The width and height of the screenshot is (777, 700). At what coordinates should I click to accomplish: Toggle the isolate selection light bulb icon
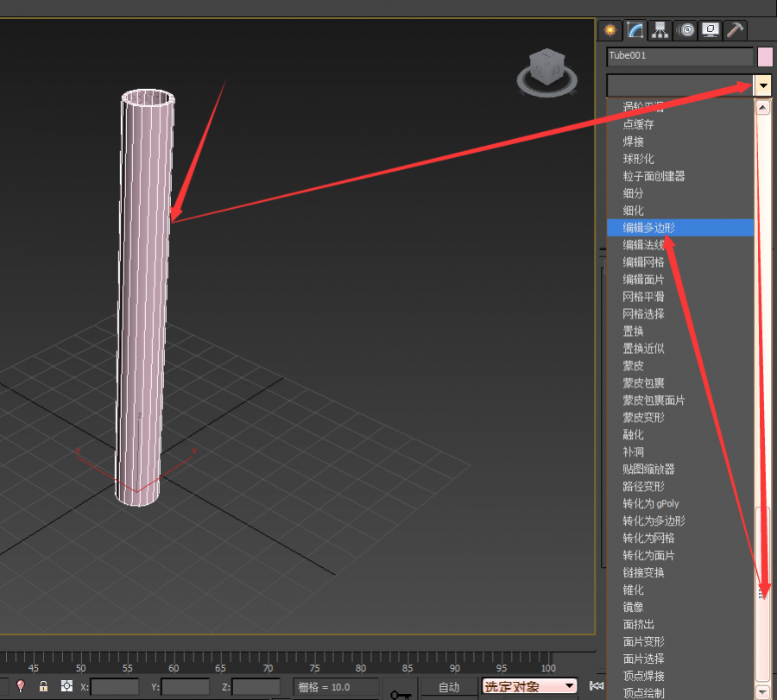pyautogui.click(x=20, y=687)
